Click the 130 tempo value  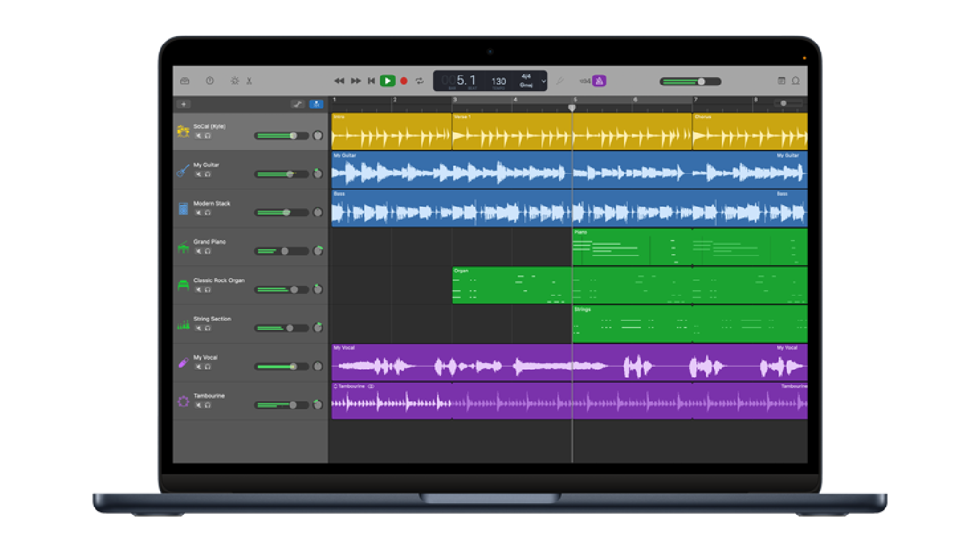click(x=499, y=81)
